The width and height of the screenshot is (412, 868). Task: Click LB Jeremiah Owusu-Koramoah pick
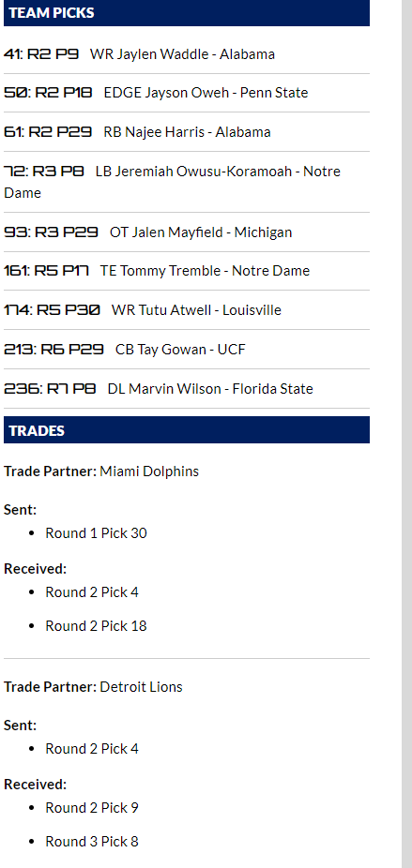coord(187,182)
